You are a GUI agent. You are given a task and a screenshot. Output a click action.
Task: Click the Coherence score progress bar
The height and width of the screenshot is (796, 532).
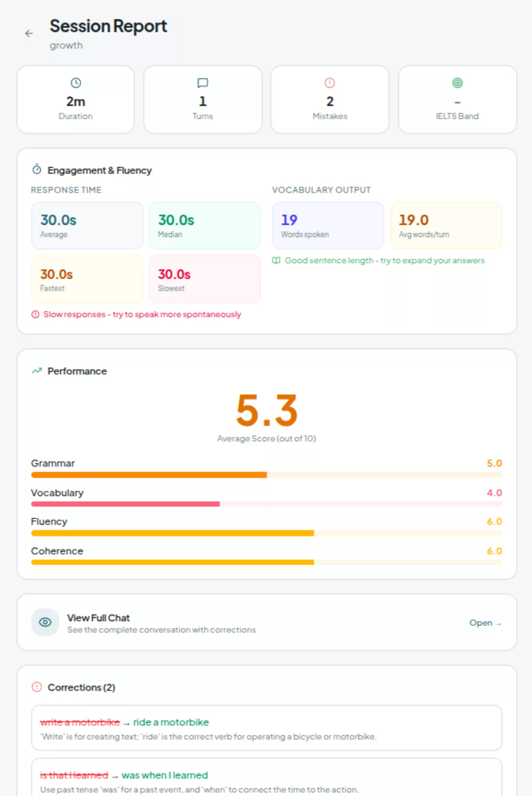click(266, 562)
